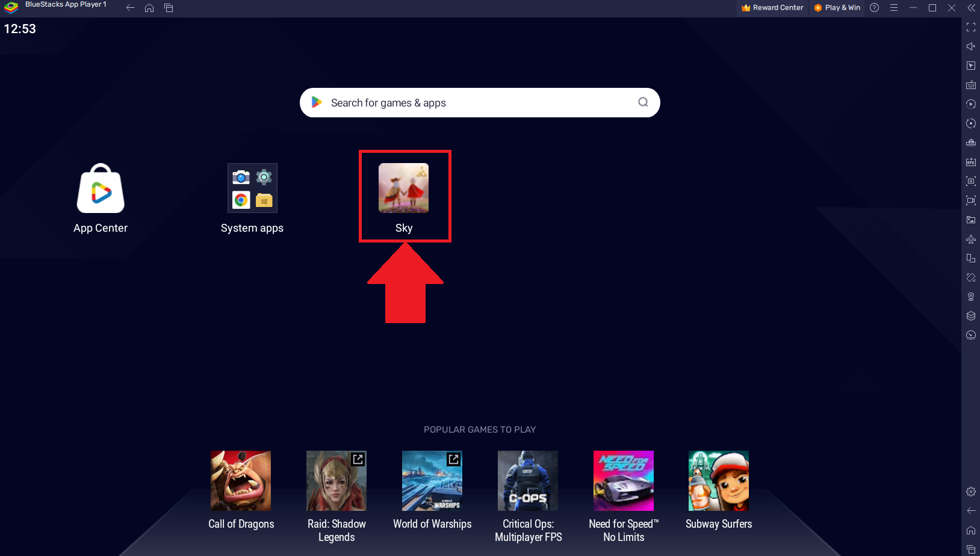Open BlueStacks emulator settings gear
Image resolution: width=980 pixels, height=556 pixels.
pos(970,491)
